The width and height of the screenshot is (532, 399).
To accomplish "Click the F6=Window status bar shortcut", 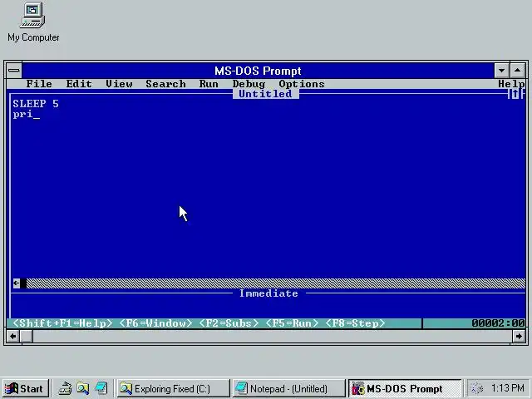I will pyautogui.click(x=155, y=323).
